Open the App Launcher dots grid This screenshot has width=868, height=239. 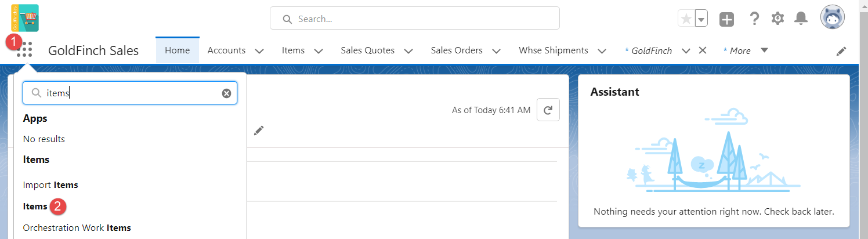[x=24, y=50]
